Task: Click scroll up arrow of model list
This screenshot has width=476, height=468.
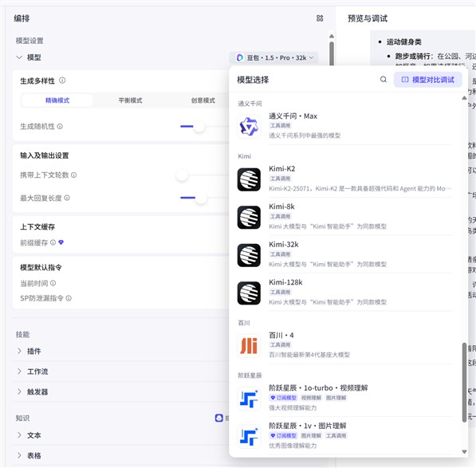Action: 464,98
